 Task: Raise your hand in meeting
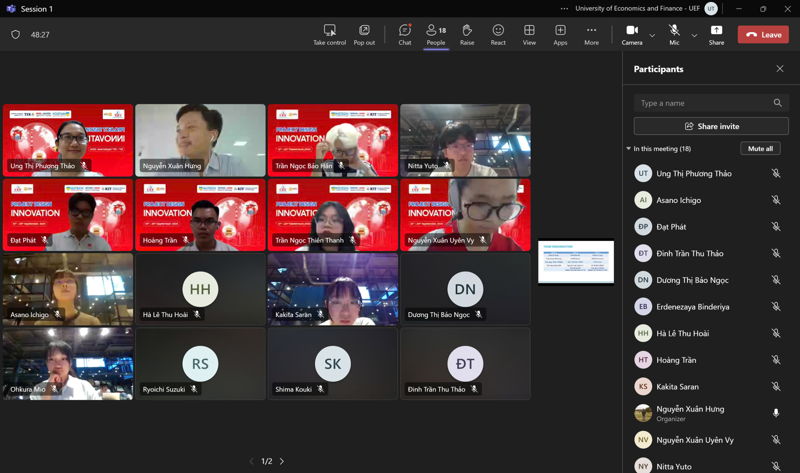467,34
